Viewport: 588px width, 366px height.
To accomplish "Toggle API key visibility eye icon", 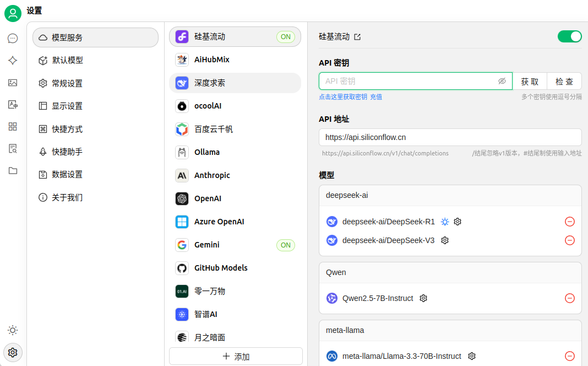I will pyautogui.click(x=502, y=81).
